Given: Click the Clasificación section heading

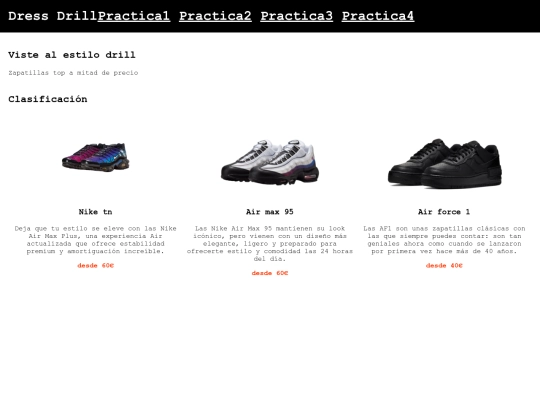Looking at the screenshot, I should 48,99.
